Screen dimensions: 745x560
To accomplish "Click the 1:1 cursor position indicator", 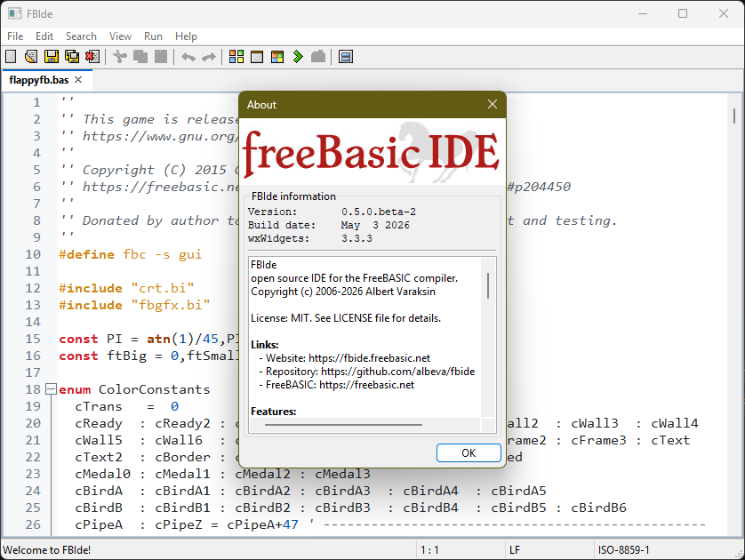I will pyautogui.click(x=429, y=550).
